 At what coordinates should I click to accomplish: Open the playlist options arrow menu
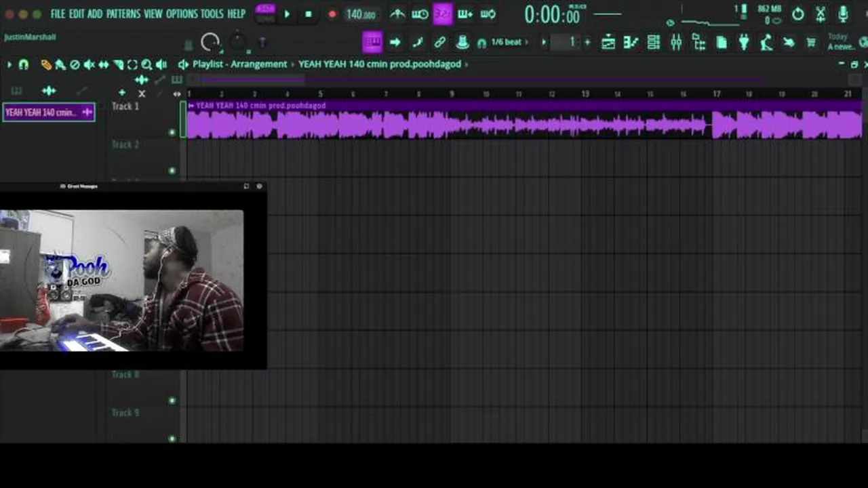pyautogui.click(x=9, y=64)
